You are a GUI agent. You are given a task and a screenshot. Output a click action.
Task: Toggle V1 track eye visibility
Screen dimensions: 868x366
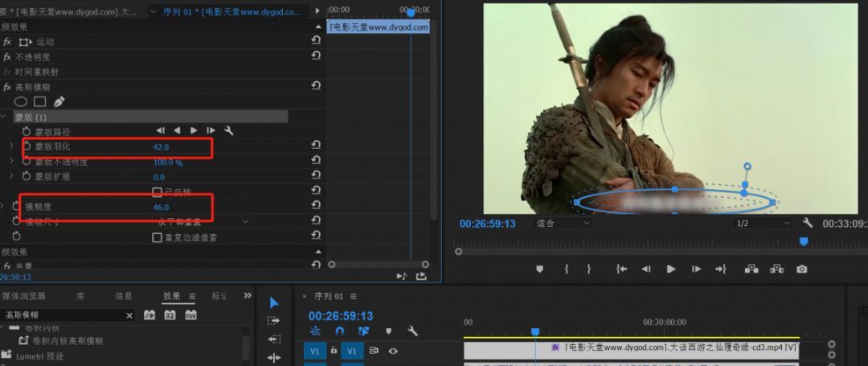point(393,351)
